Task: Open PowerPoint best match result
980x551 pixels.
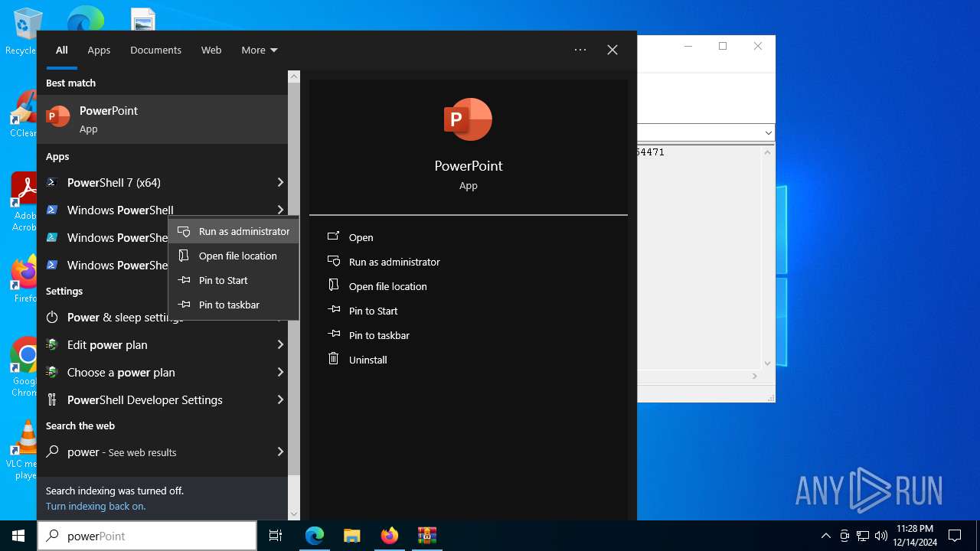Action: tap(162, 119)
